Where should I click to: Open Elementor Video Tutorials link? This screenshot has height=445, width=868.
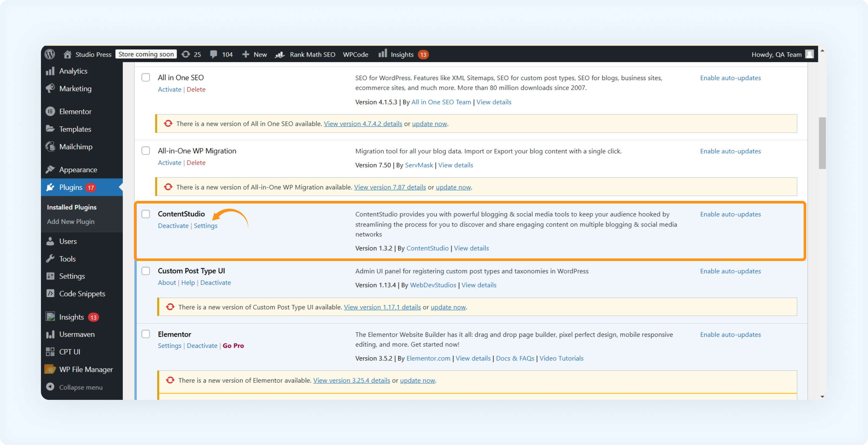pyautogui.click(x=561, y=358)
